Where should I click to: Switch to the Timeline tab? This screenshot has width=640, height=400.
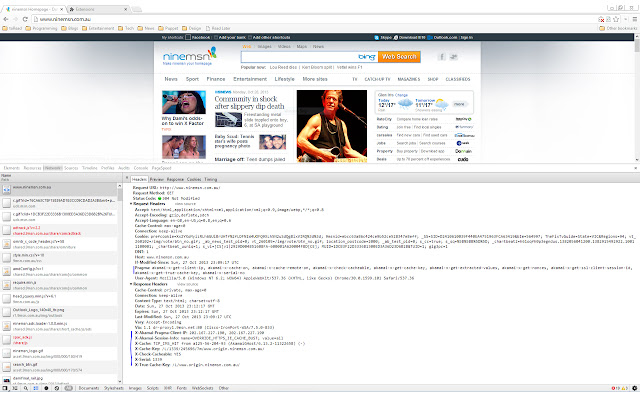click(90, 168)
